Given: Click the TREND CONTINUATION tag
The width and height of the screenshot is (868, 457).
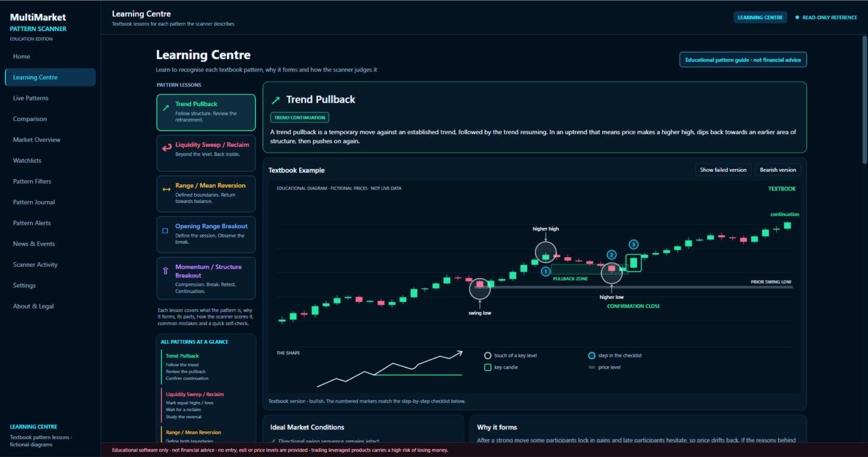Looking at the screenshot, I should [299, 118].
